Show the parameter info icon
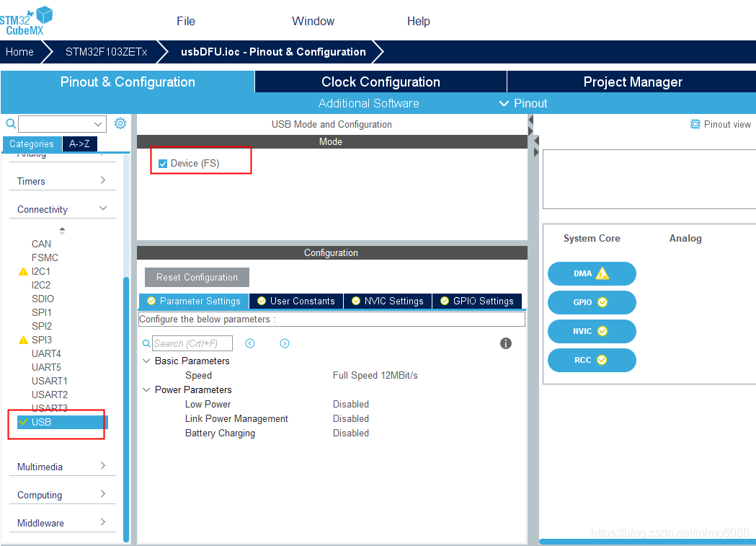 click(x=505, y=343)
